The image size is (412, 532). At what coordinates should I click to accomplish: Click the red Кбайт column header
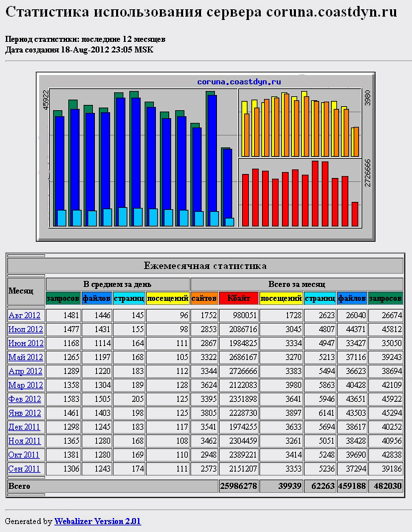pyautogui.click(x=238, y=299)
